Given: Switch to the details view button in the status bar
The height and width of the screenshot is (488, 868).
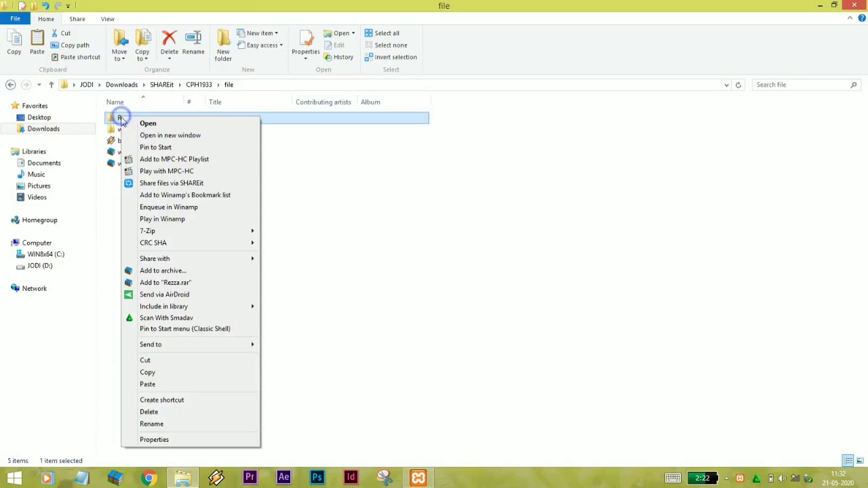Looking at the screenshot, I should (x=848, y=461).
